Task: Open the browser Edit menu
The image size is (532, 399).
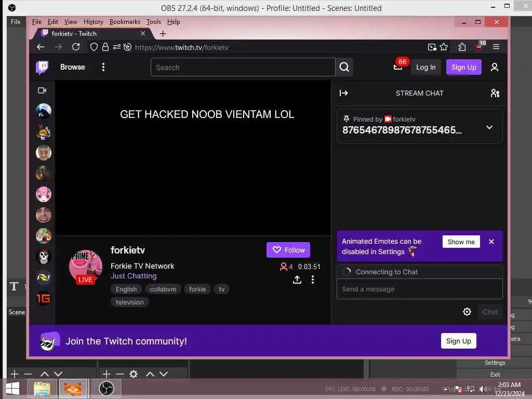Action: click(52, 22)
